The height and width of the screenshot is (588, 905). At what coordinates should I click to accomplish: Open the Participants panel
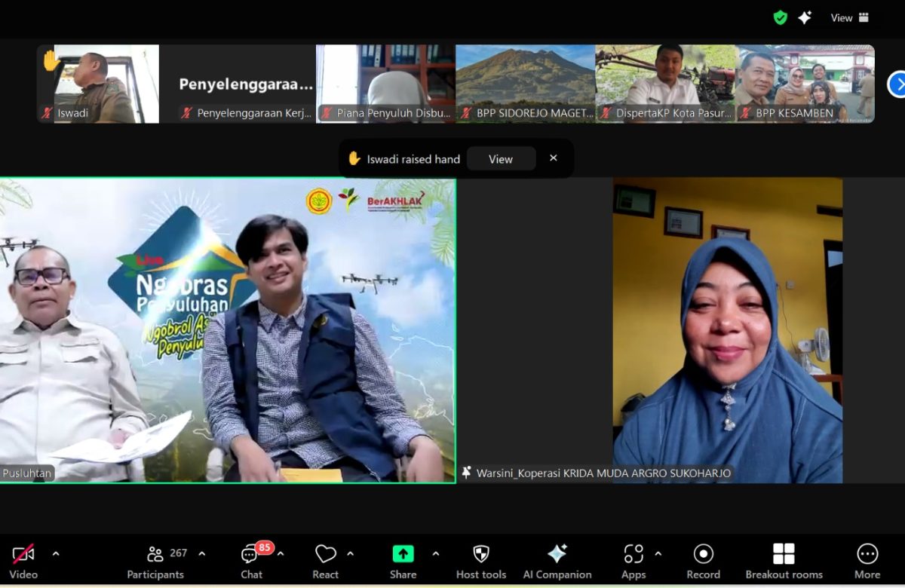[155, 562]
